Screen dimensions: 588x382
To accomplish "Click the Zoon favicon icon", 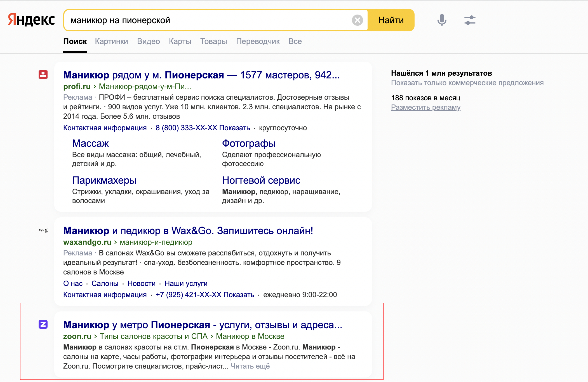I will coord(43,324).
